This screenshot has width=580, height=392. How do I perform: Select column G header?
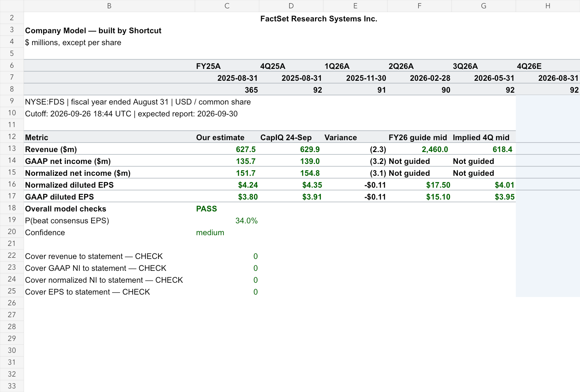pos(484,6)
